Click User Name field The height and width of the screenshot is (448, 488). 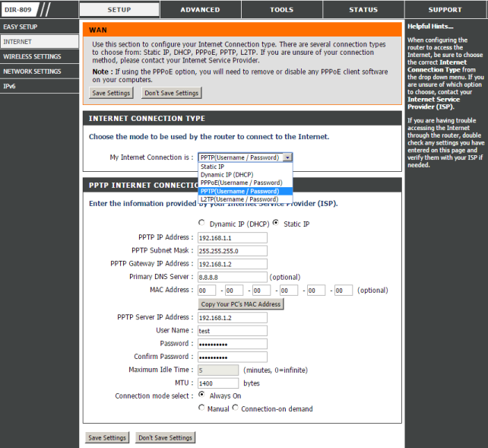tap(233, 331)
